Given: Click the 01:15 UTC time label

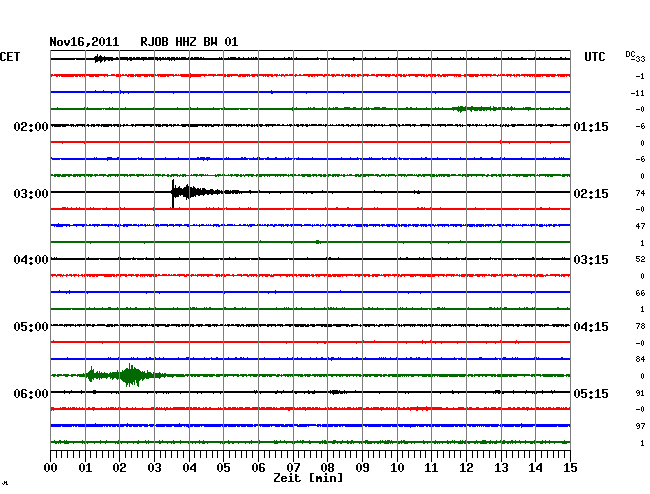Looking at the screenshot, I should [x=591, y=126].
